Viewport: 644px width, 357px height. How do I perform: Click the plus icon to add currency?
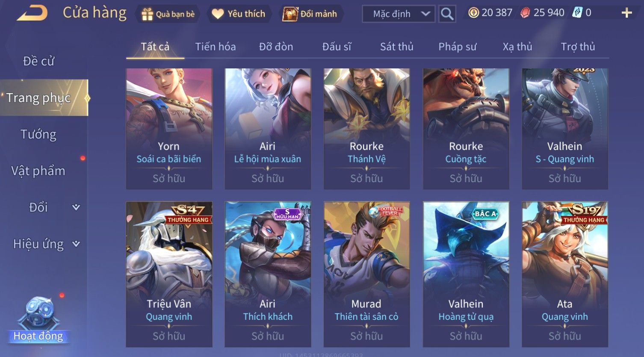(x=626, y=13)
